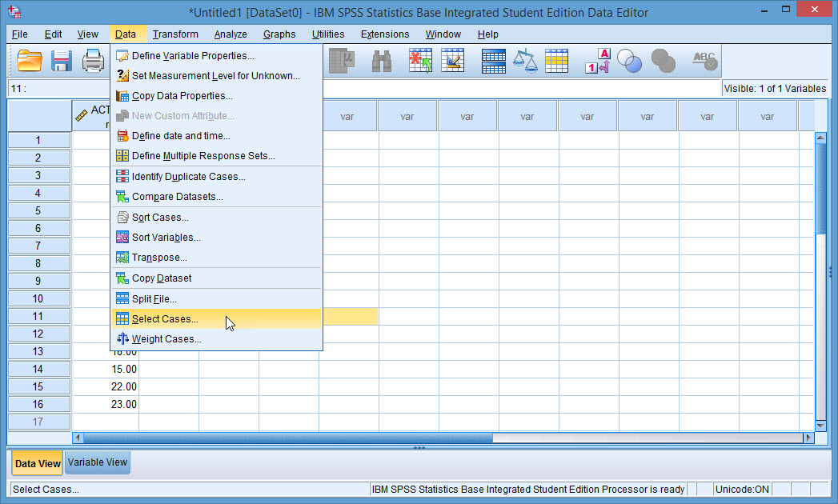This screenshot has width=838, height=504.
Task: Click the Weight Cases scales toolbar icon
Action: click(x=525, y=61)
